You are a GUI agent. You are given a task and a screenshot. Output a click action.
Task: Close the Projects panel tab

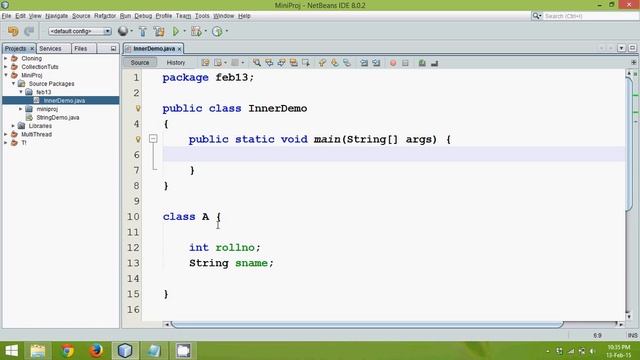(32, 49)
